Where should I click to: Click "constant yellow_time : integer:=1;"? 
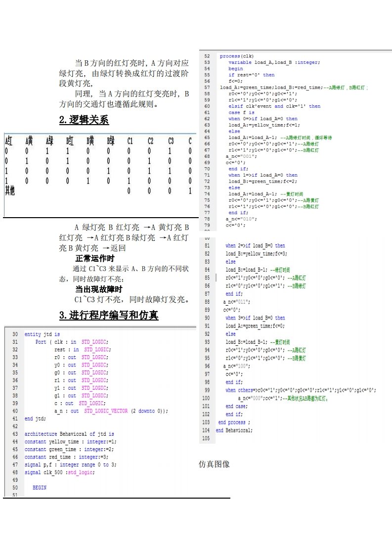(70, 442)
